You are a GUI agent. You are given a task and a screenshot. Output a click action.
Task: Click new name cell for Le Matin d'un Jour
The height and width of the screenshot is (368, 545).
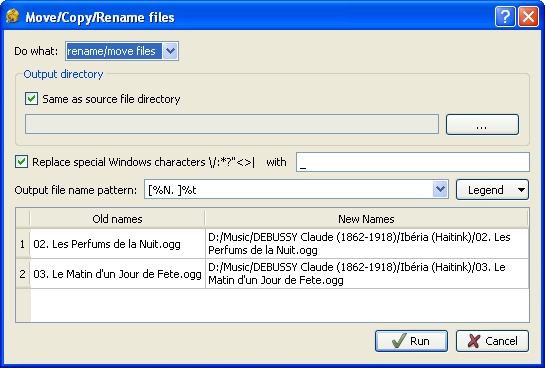367,274
